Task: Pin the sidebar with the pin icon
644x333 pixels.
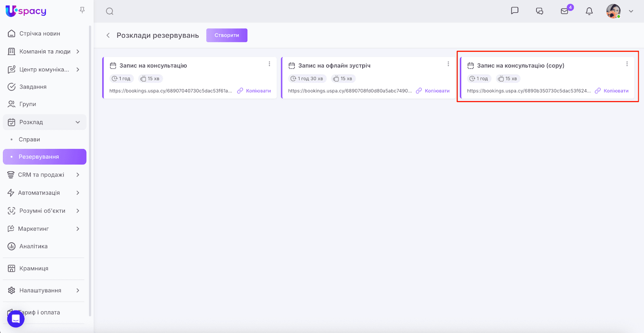Action: point(82,10)
